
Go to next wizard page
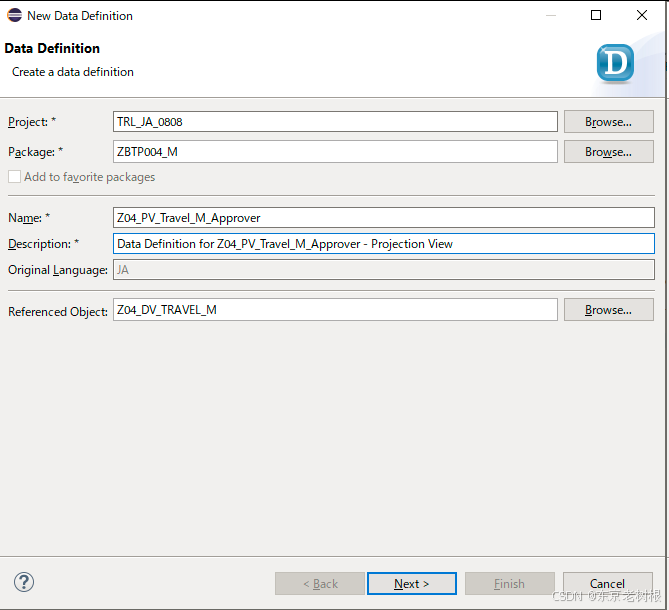tap(412, 584)
